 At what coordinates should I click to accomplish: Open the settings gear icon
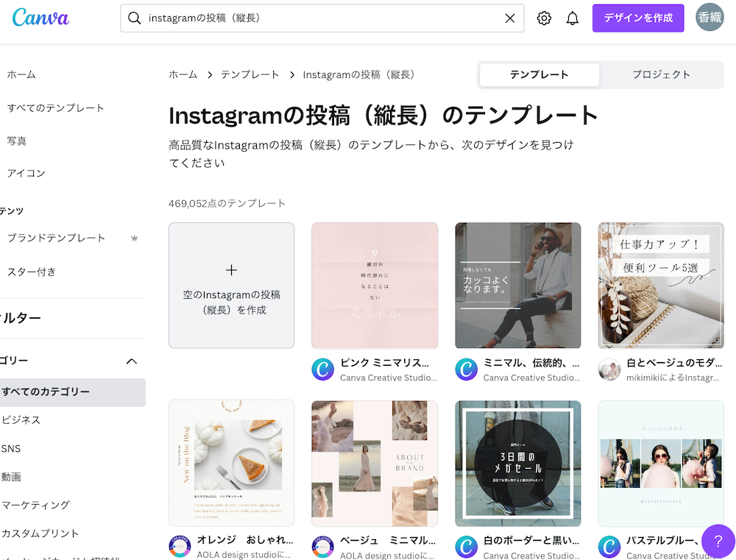[544, 18]
